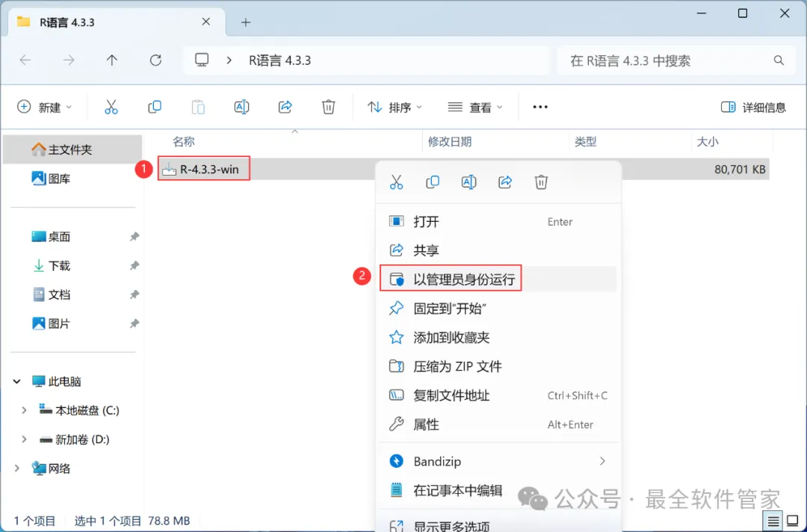The width and height of the screenshot is (807, 532).
Task: Choose 显示更多选项 at the menu bottom
Action: click(498, 525)
